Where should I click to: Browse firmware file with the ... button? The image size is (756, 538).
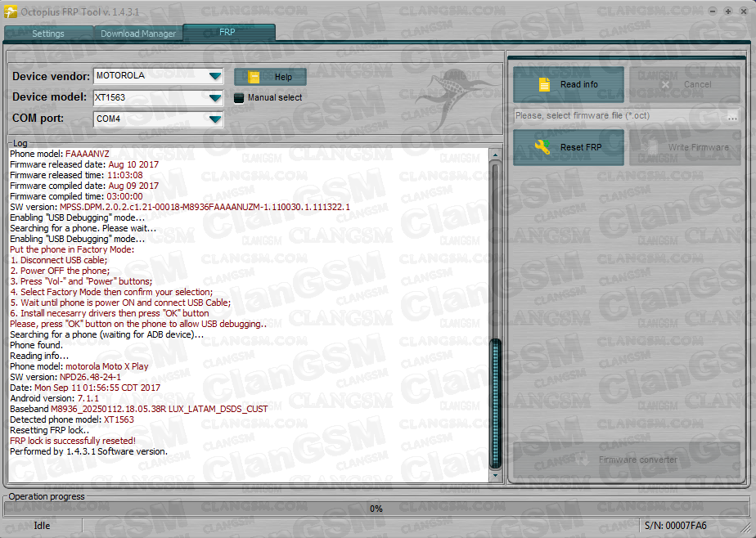(732, 116)
